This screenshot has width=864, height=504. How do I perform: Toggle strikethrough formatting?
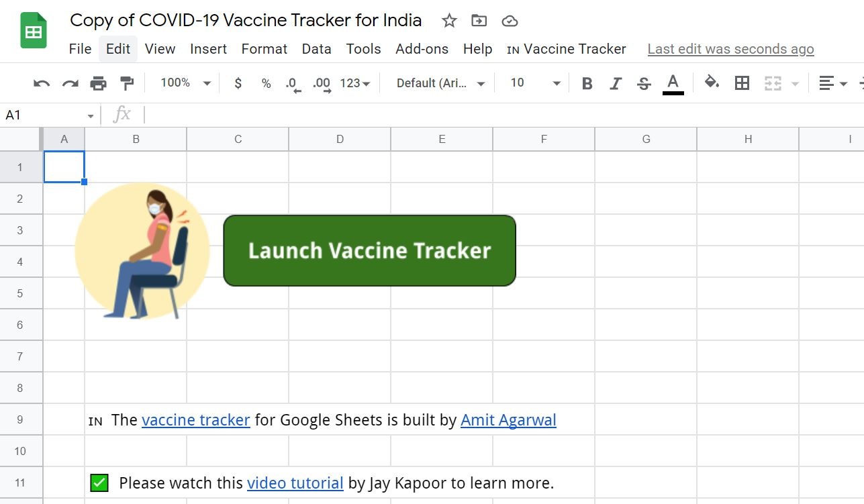click(x=644, y=83)
